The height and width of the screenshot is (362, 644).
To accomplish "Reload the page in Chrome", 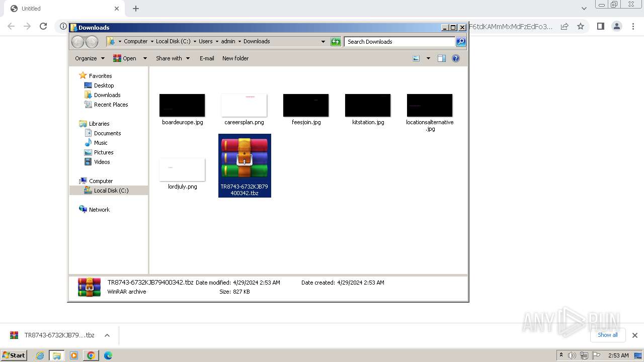I will [43, 26].
